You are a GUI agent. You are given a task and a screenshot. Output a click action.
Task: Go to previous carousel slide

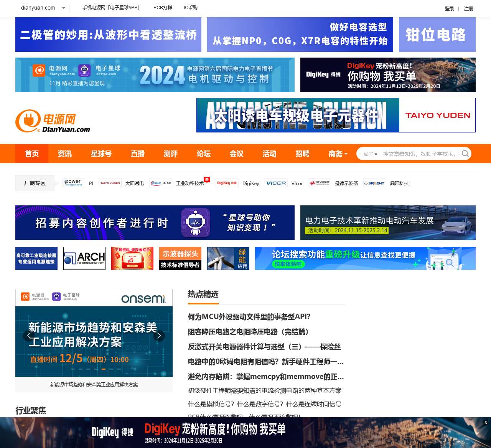coord(29,336)
